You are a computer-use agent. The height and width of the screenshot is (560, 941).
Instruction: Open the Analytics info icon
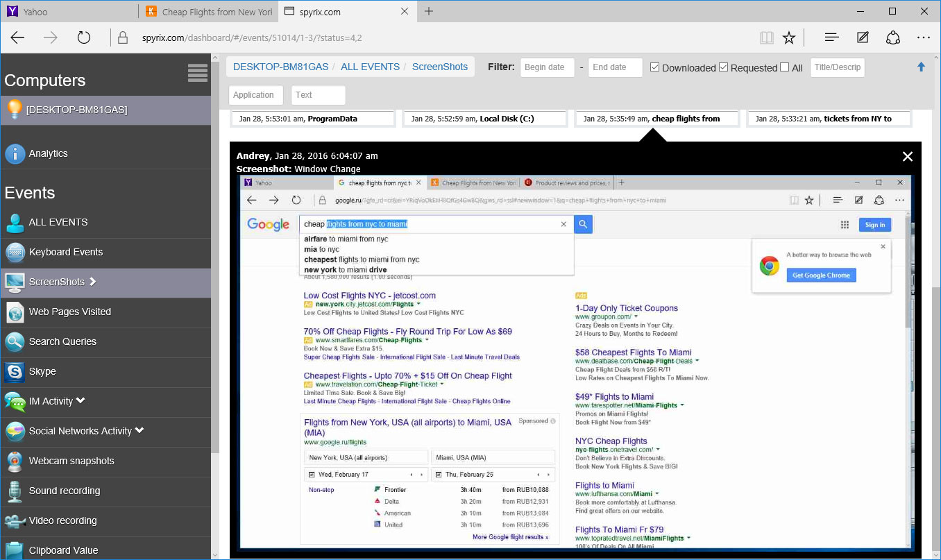tap(15, 154)
